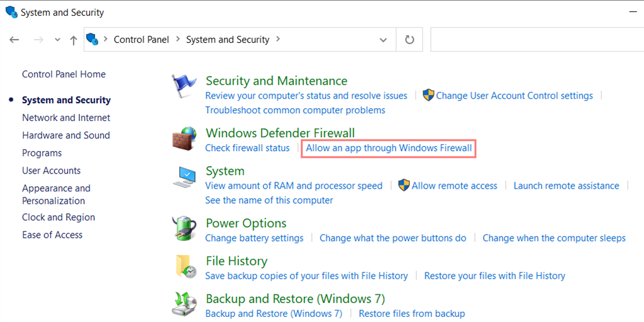Open Change User Account Control settings
The image size is (644, 322).
(x=514, y=96)
